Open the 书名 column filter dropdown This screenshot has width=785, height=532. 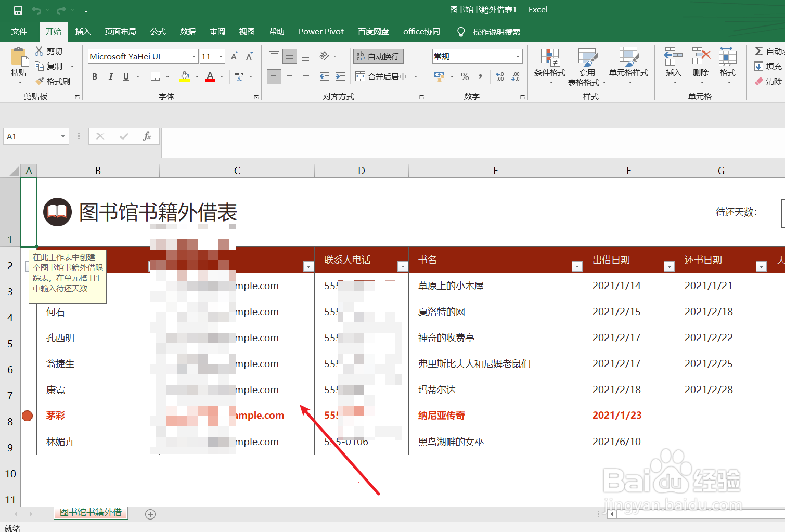576,266
